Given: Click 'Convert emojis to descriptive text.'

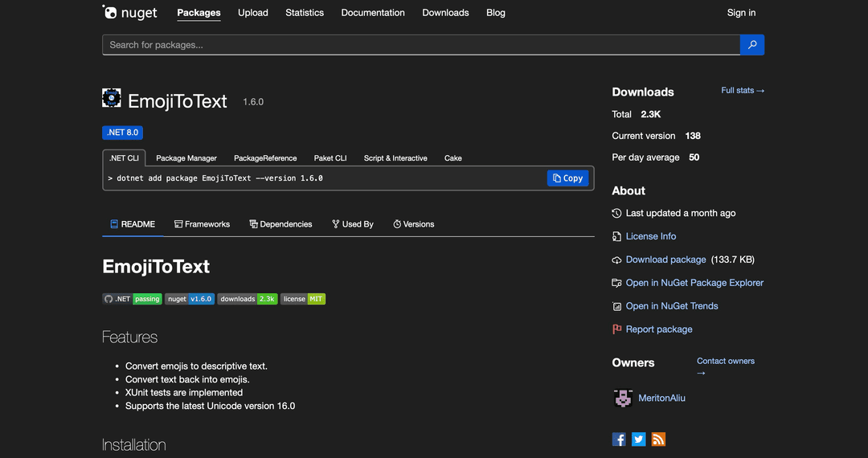Looking at the screenshot, I should coord(197,366).
